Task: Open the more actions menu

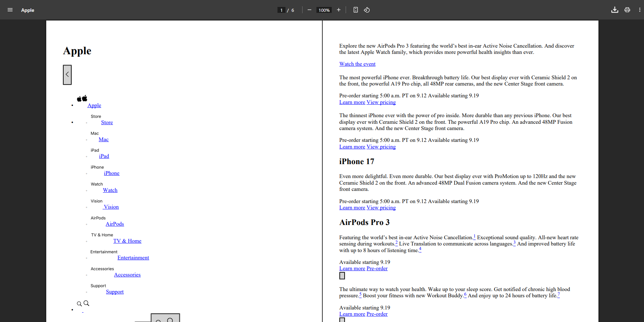Action: click(639, 10)
